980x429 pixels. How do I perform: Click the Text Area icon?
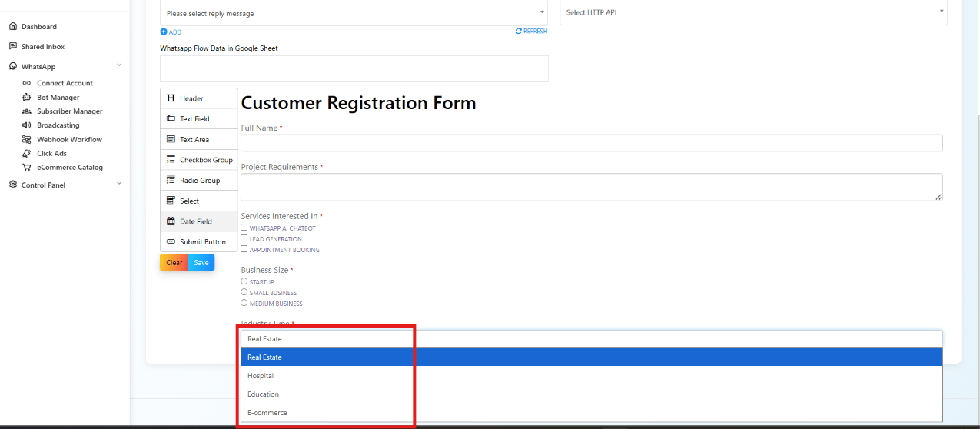tap(171, 139)
